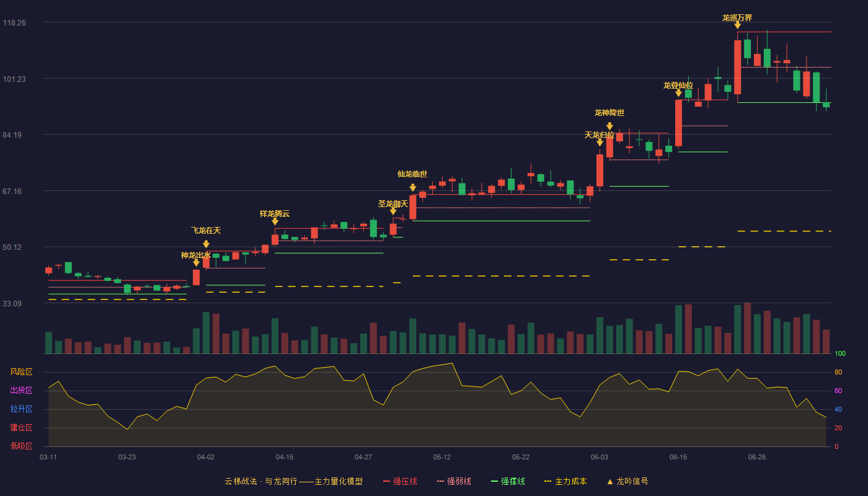Image resolution: width=868 pixels, height=496 pixels.
Task: Toggle the 强压线 legend series
Action: (400, 481)
